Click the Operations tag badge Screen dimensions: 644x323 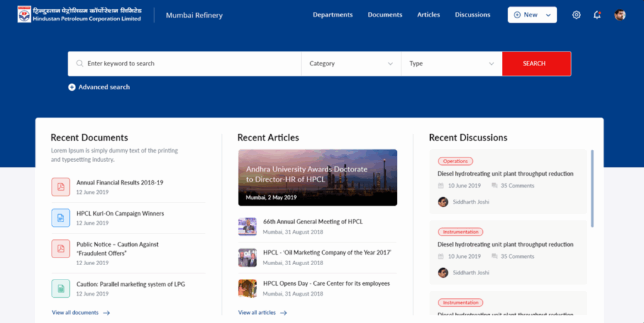[455, 161]
